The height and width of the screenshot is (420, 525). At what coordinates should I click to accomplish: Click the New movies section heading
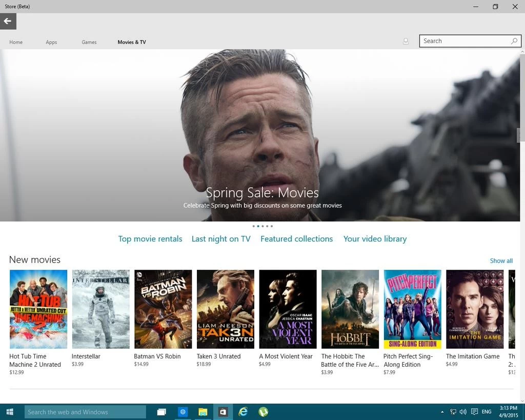click(35, 259)
